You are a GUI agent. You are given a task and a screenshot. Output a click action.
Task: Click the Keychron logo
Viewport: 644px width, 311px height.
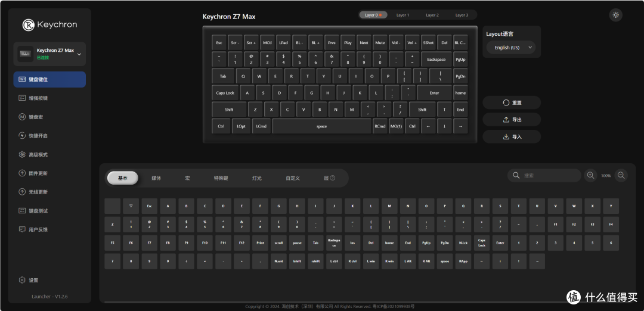pyautogui.click(x=49, y=25)
